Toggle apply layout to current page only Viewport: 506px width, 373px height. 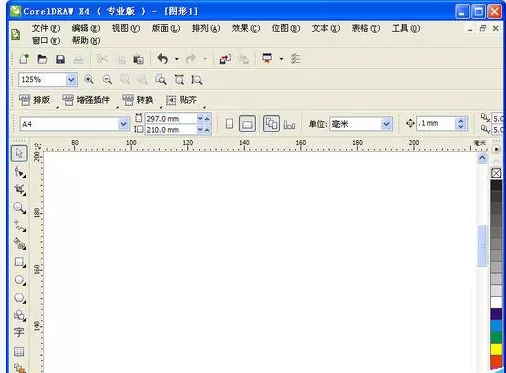pos(289,125)
